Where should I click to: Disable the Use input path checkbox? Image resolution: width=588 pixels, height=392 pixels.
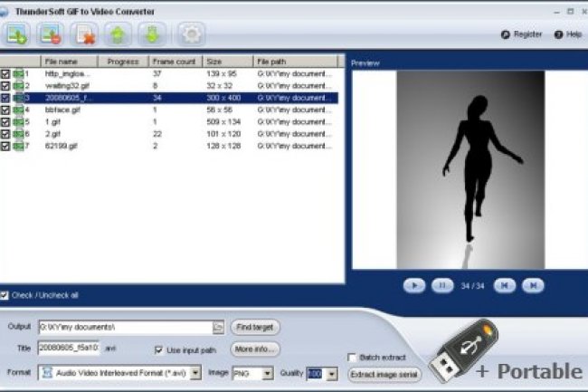159,349
